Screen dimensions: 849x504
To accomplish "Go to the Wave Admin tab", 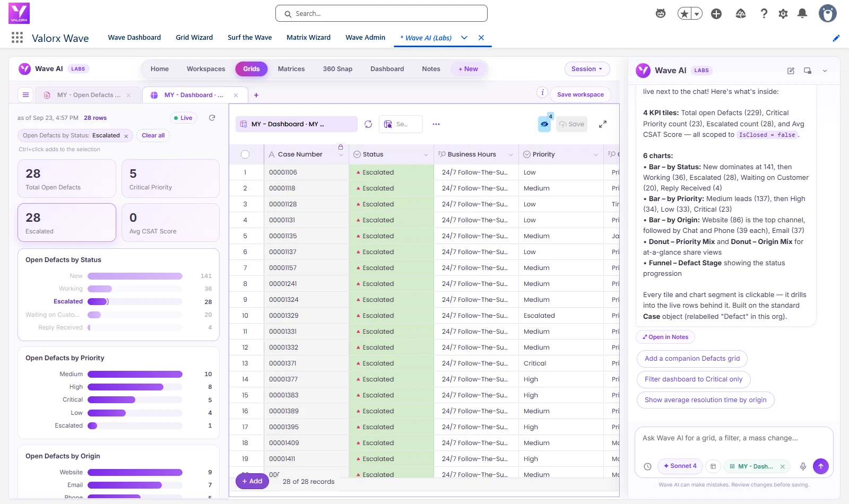I will click(366, 38).
